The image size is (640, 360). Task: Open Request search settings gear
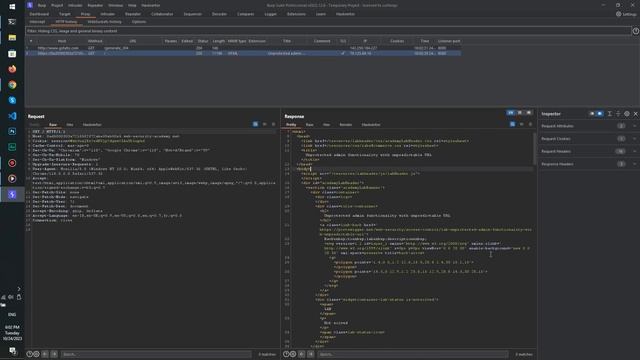point(36,354)
